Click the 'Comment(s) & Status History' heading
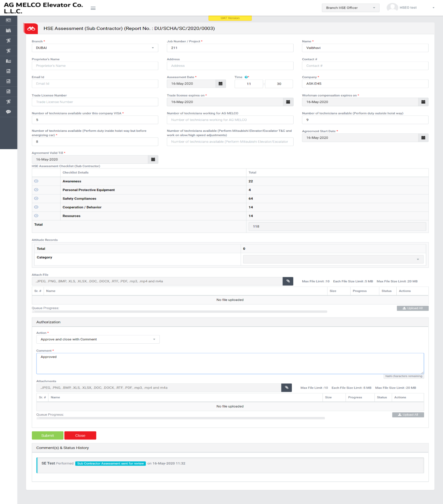 (x=63, y=448)
